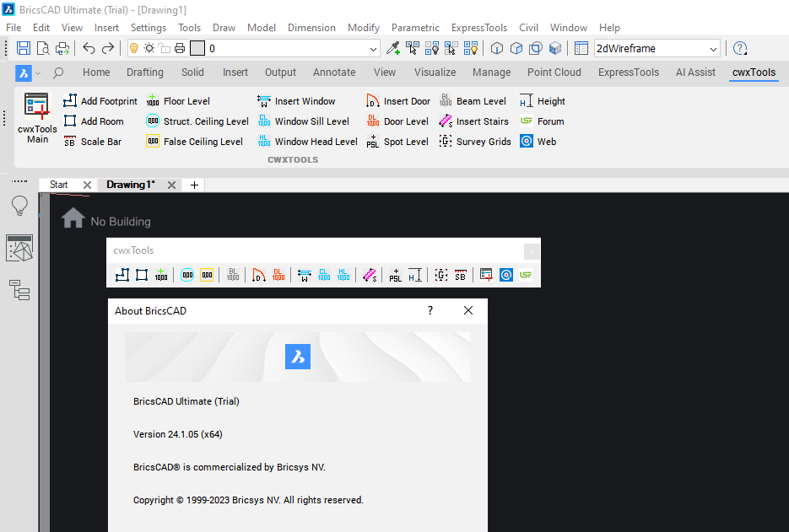Switch to the Home ribbon tab
The image size is (789, 532).
[96, 73]
